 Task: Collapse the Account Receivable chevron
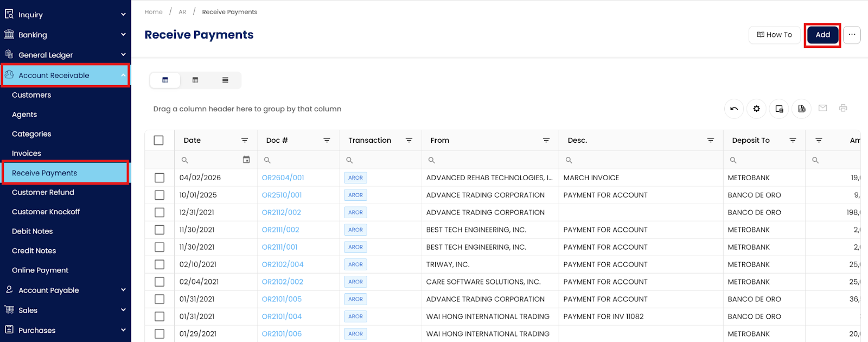(x=123, y=75)
